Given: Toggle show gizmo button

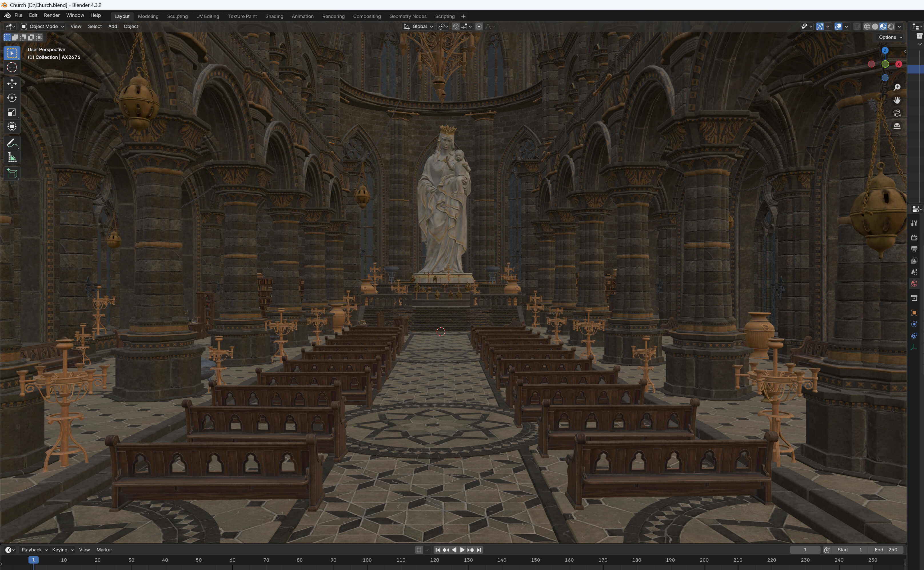Looking at the screenshot, I should click(x=820, y=26).
